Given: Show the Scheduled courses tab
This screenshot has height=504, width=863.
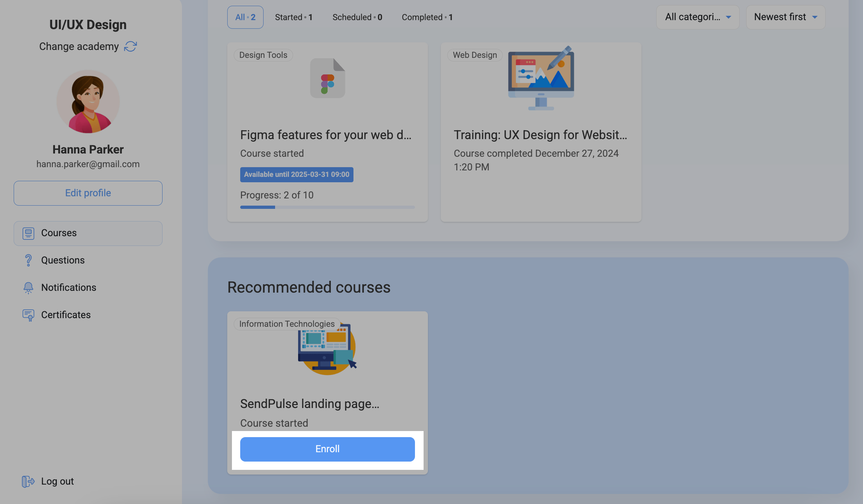Looking at the screenshot, I should (x=357, y=17).
